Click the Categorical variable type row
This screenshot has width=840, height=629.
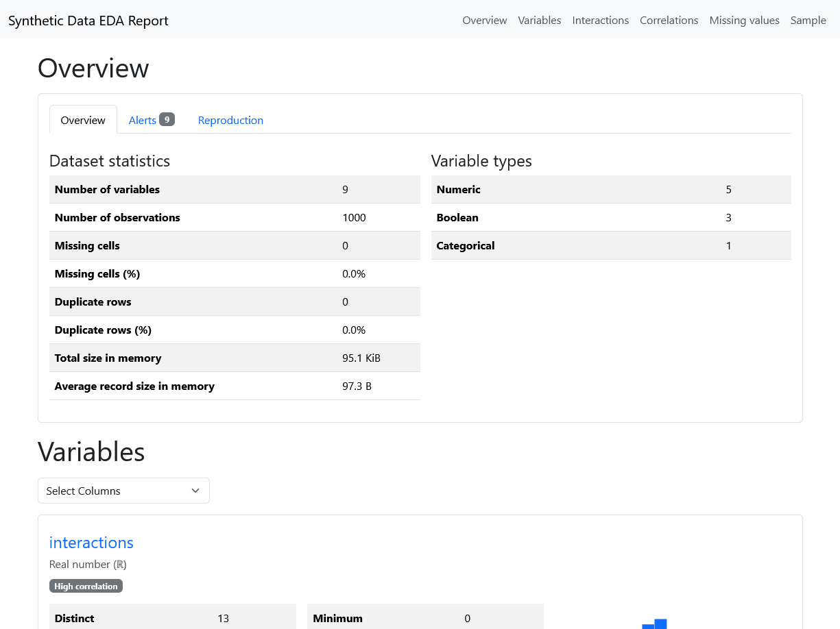(610, 246)
